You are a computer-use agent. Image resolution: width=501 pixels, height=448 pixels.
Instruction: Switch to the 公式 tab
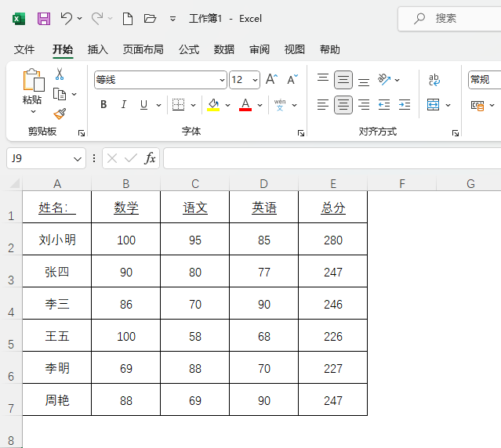pos(189,49)
